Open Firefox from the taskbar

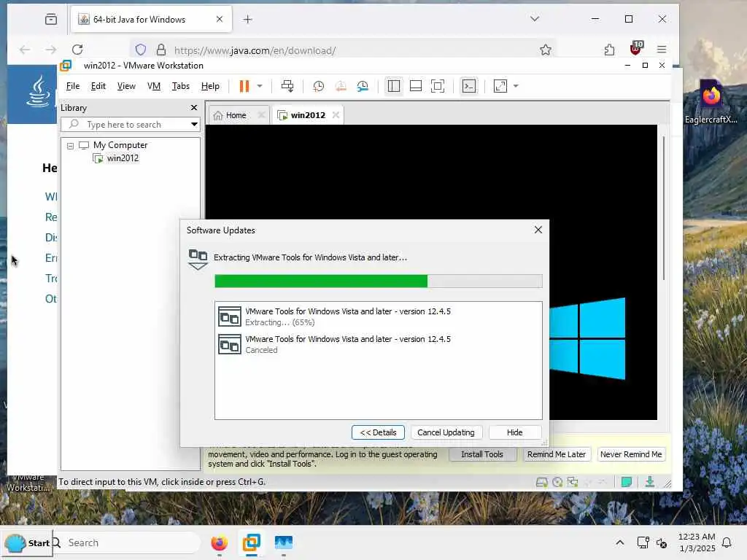coord(219,542)
